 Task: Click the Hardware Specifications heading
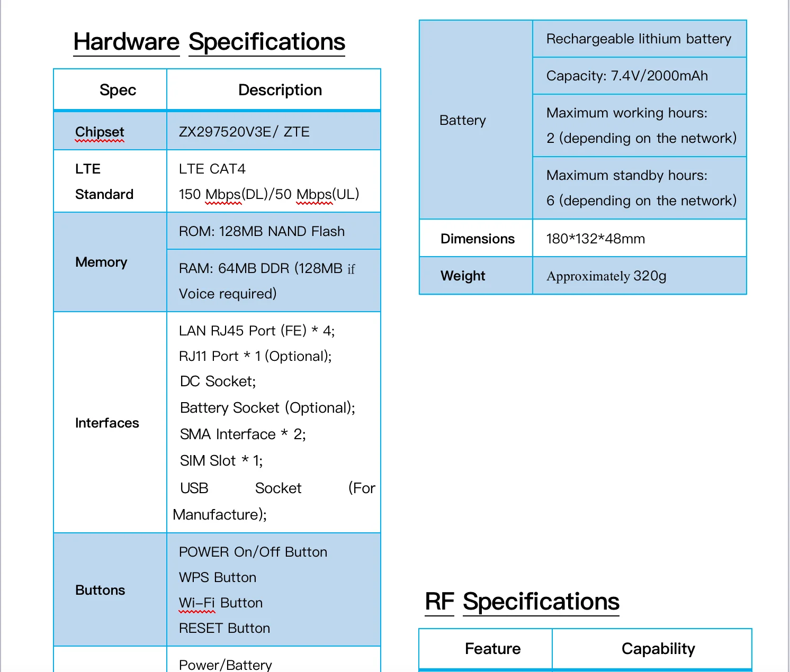pos(209,42)
